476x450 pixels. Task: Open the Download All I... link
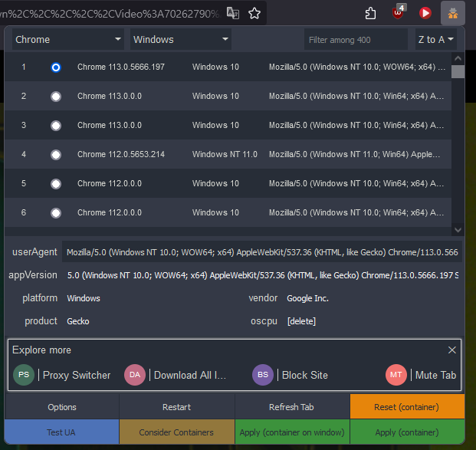coord(190,375)
